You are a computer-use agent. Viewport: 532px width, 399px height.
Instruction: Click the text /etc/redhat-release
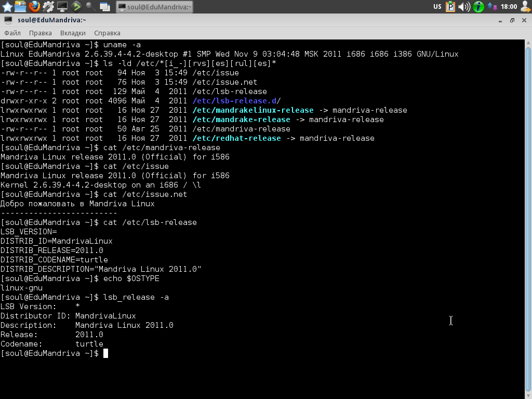pos(236,138)
